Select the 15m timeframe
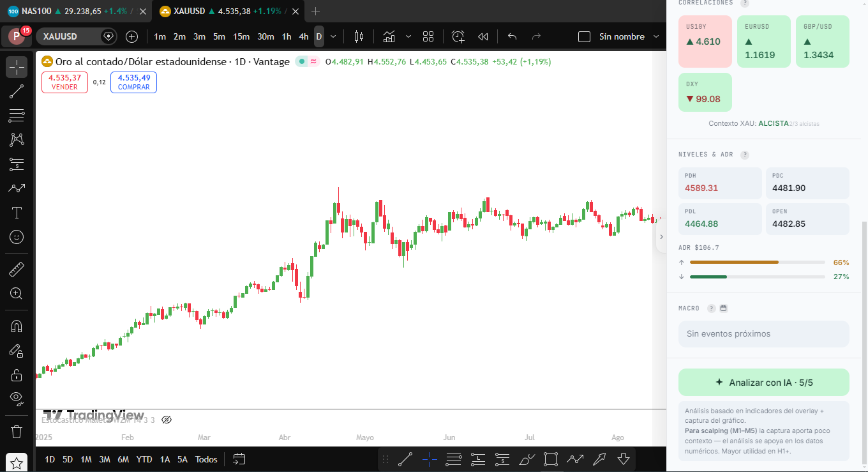868x472 pixels. (241, 36)
